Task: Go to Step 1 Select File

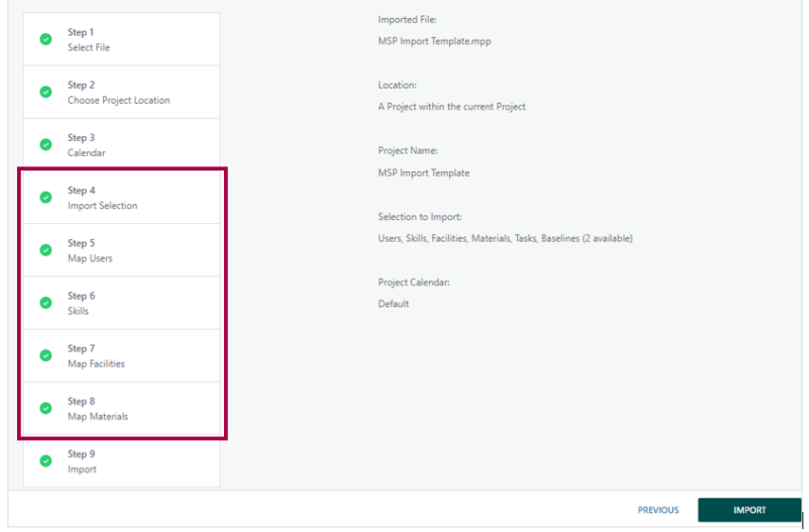Action: tap(121, 40)
